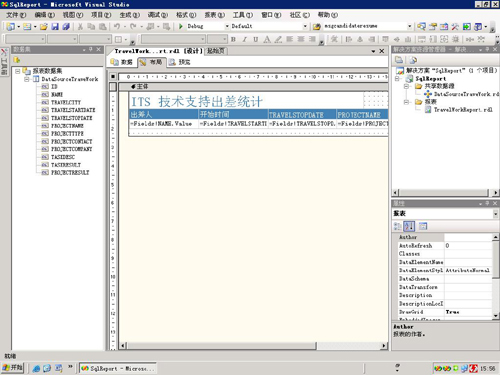Click the Property Pages icon in Properties panel

(423, 226)
